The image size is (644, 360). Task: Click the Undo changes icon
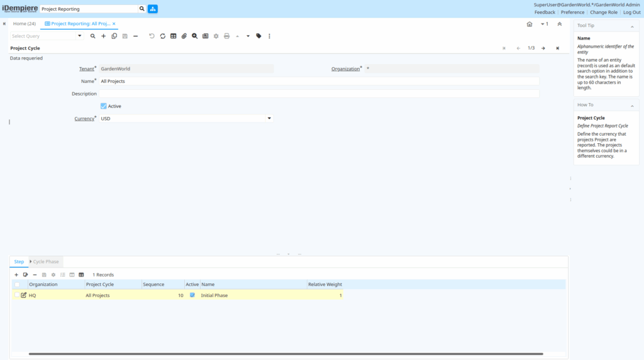pyautogui.click(x=152, y=36)
